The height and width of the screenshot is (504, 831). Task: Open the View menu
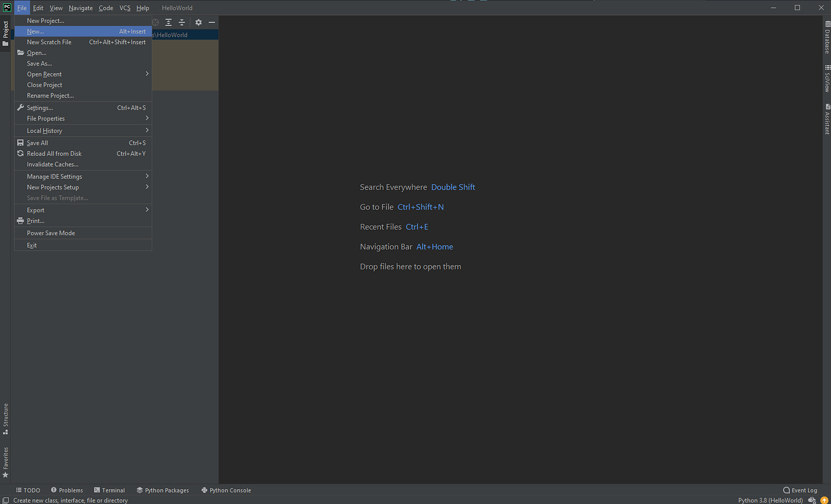point(56,8)
